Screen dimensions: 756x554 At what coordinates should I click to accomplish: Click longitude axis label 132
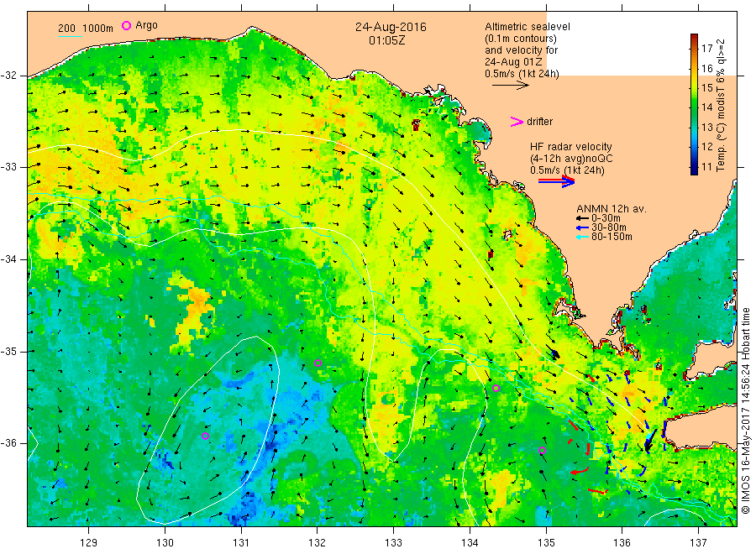click(318, 543)
